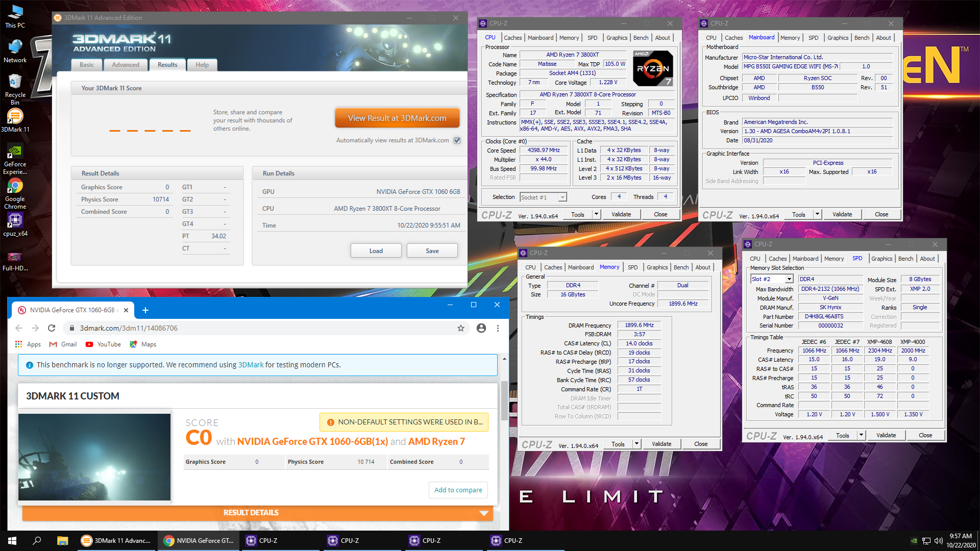This screenshot has width=980, height=551.
Task: Click NON-DEFAULT SETTINGS warning banner
Action: [404, 422]
